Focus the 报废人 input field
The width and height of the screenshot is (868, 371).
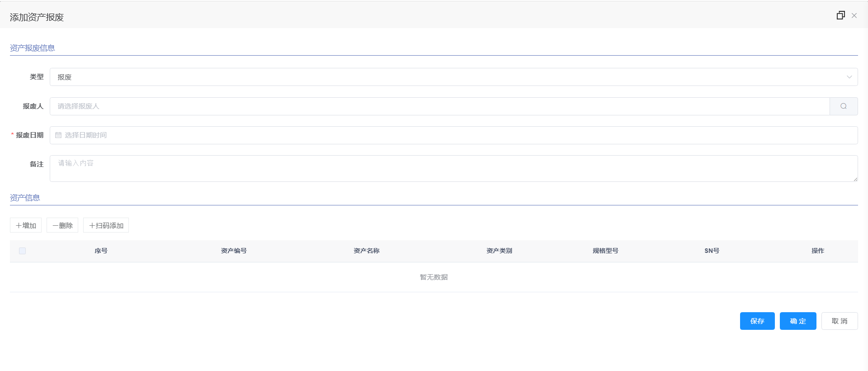click(x=439, y=106)
